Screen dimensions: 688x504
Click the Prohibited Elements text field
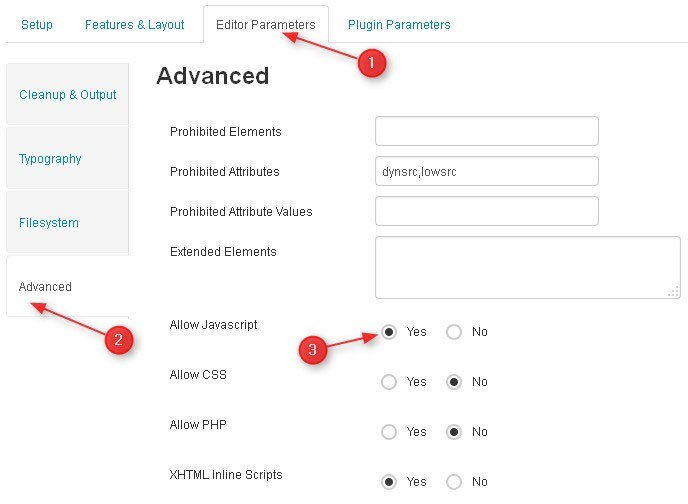pyautogui.click(x=487, y=131)
